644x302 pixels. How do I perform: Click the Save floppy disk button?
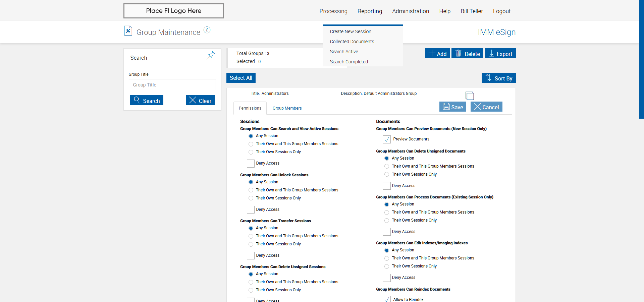coord(453,107)
